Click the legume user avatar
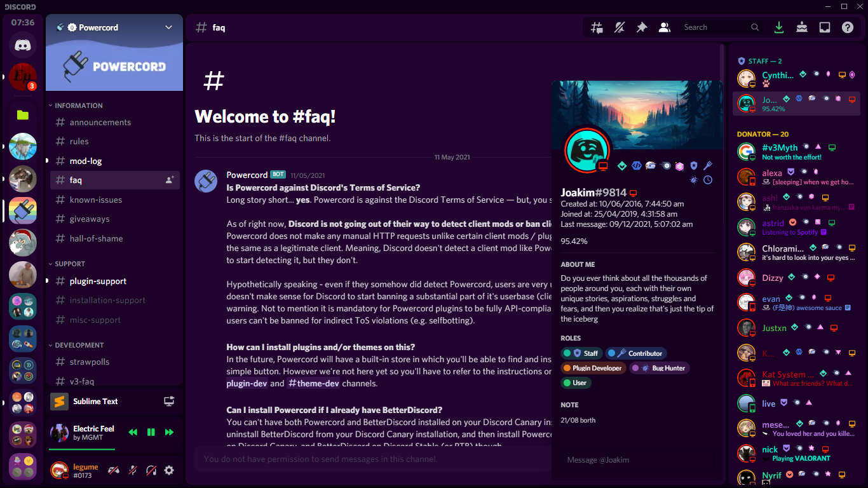Image resolution: width=868 pixels, height=488 pixels. 60,470
